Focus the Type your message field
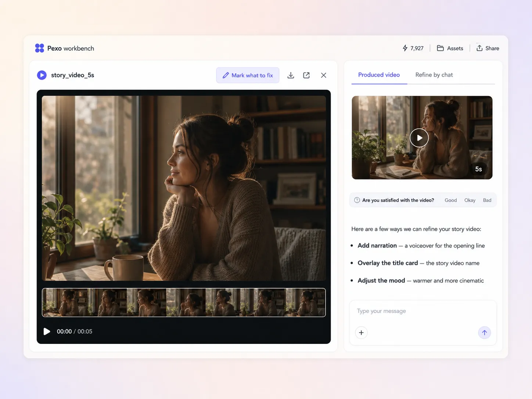The image size is (532, 399). click(x=423, y=311)
